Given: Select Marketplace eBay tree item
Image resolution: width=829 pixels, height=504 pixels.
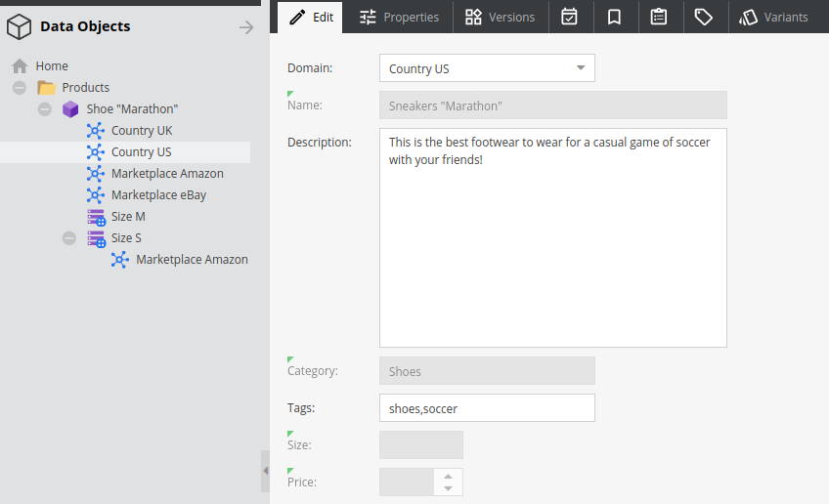Looking at the screenshot, I should click(x=158, y=195).
